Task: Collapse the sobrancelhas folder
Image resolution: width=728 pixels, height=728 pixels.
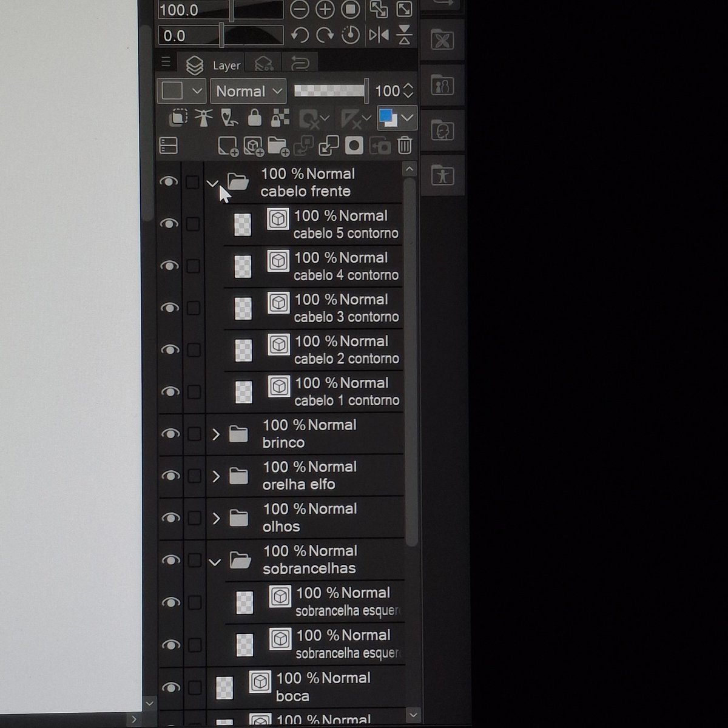Action: point(215,562)
